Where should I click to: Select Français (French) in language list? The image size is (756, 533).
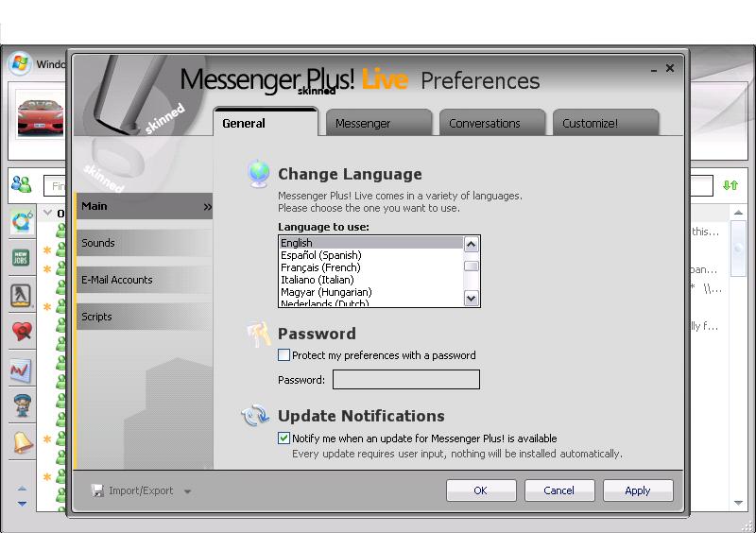point(320,267)
